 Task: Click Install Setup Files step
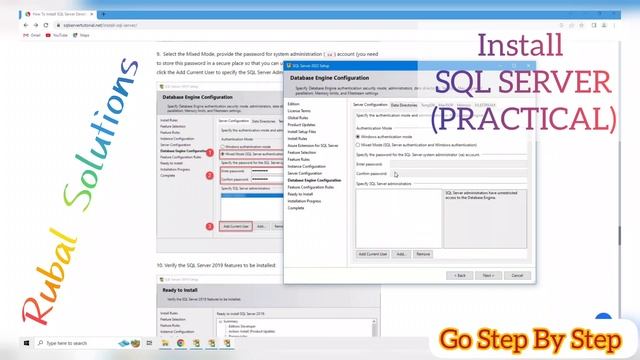(x=302, y=132)
